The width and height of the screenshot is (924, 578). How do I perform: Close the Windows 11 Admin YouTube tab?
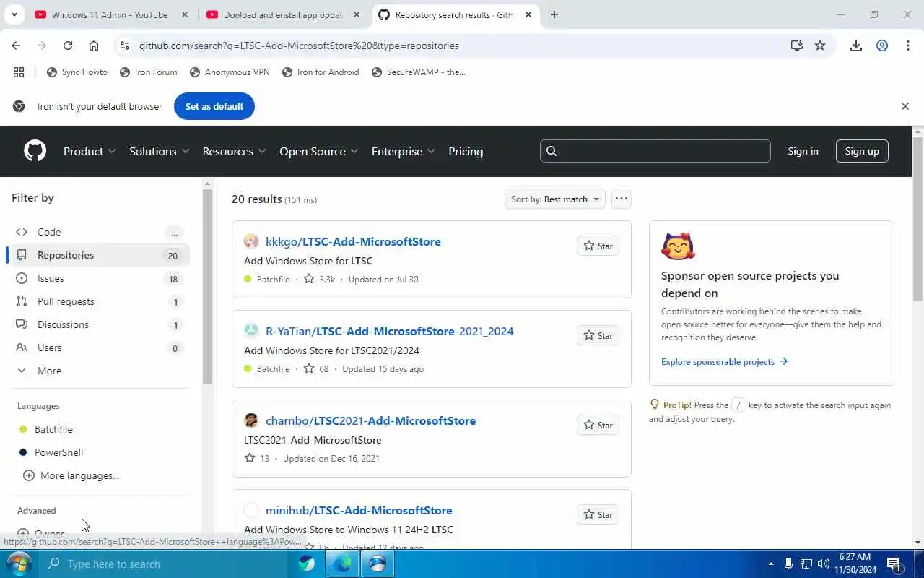pyautogui.click(x=185, y=14)
